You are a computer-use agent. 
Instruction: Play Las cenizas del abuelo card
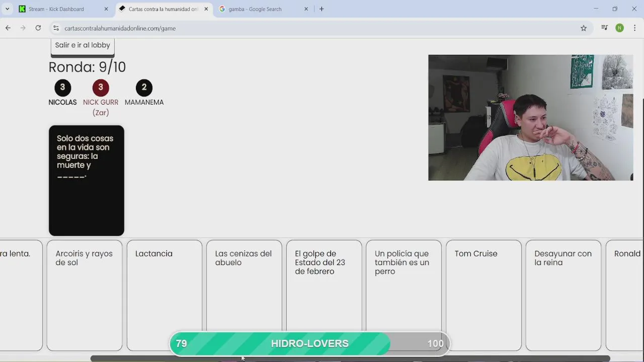[x=244, y=295]
